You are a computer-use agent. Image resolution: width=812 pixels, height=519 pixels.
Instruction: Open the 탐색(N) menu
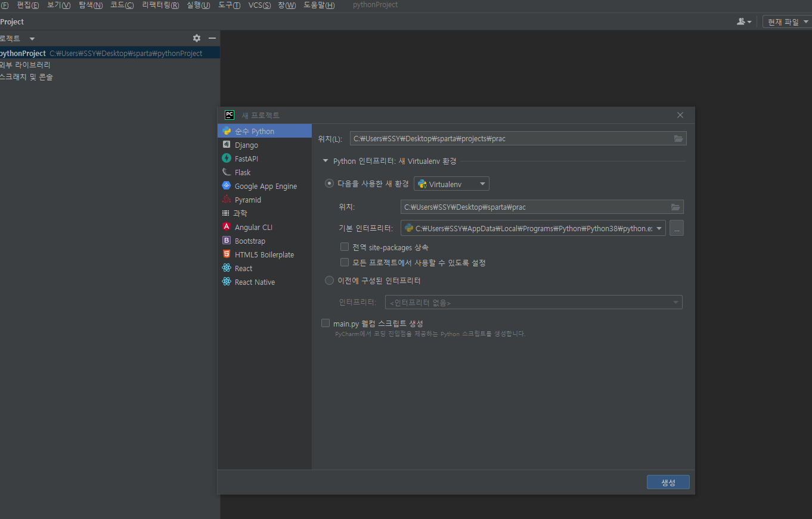pos(91,5)
